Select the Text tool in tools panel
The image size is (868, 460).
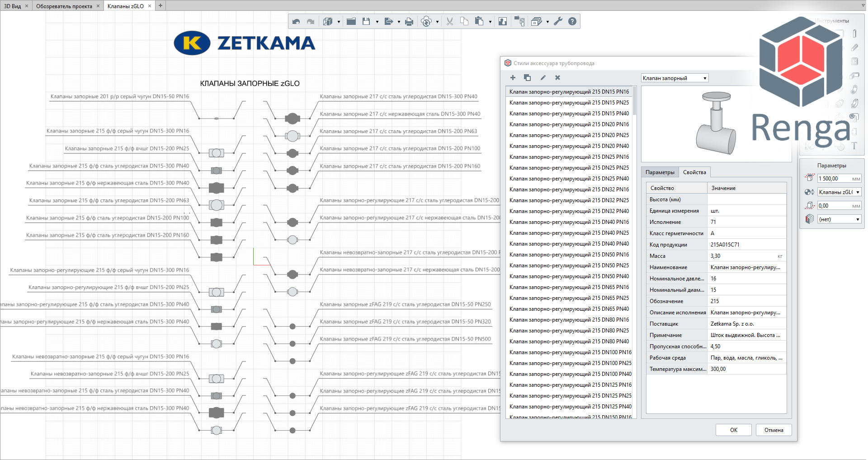(x=854, y=146)
